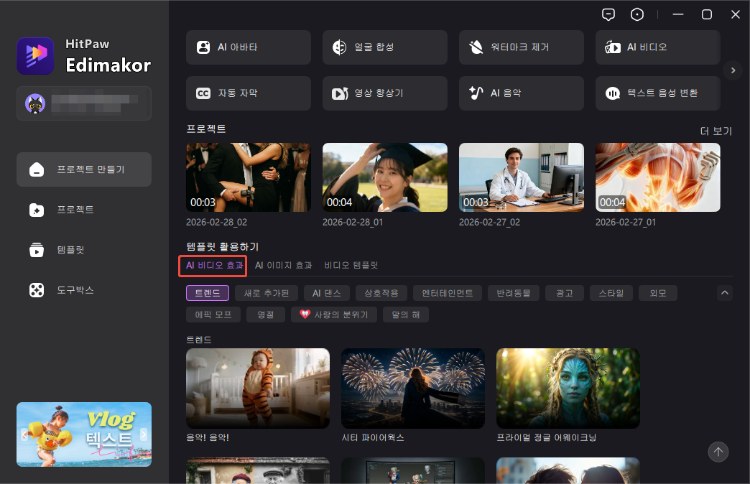The image size is (750, 484).
Task: Open the graduate project 2026-02-28_01
Action: (385, 177)
